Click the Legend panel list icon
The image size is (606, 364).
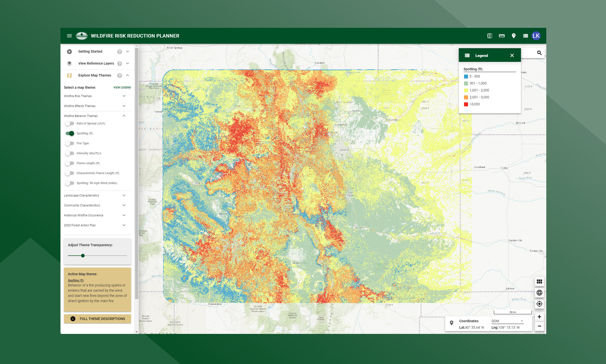point(467,55)
